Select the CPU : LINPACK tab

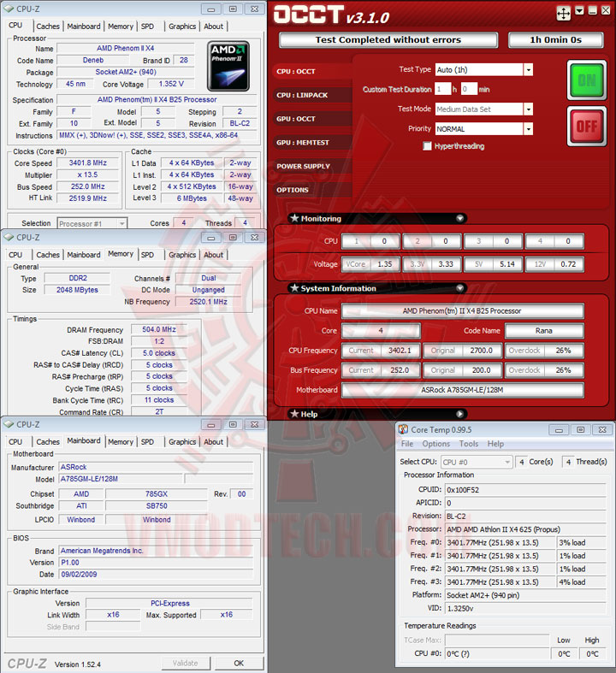coord(312,95)
